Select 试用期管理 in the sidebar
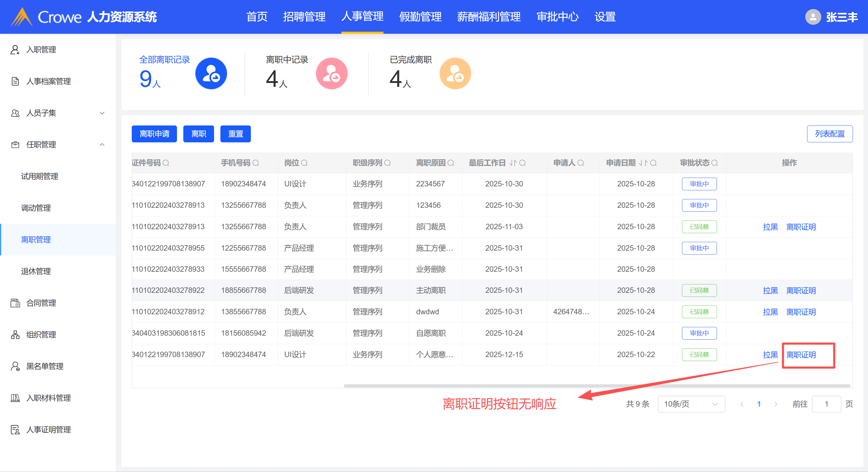The image size is (868, 472). click(39, 176)
